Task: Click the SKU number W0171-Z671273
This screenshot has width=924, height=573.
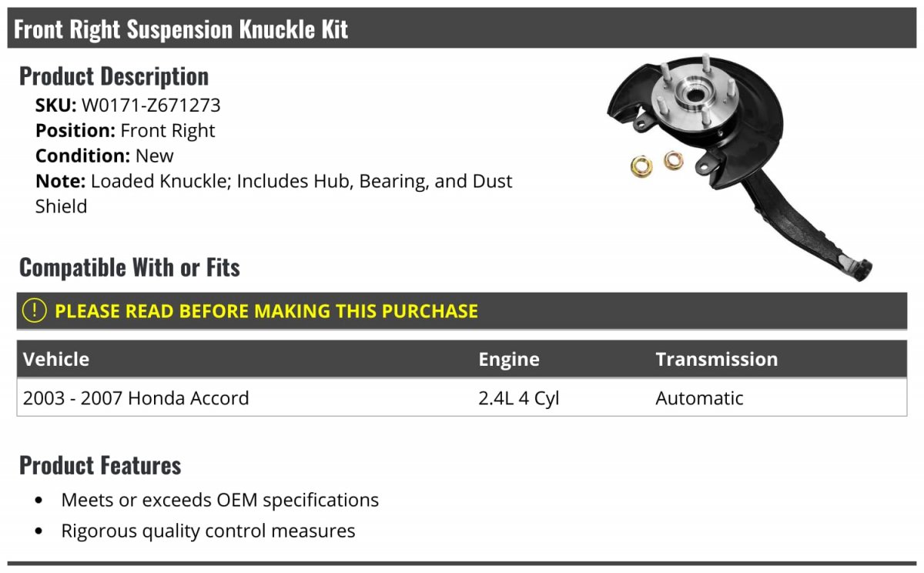Action: [151, 105]
